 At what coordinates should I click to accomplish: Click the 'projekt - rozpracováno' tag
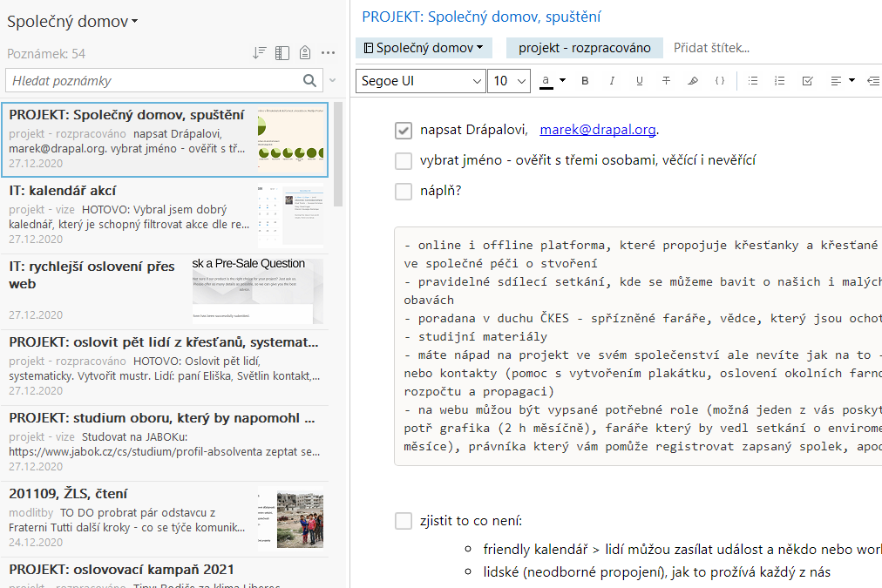585,48
